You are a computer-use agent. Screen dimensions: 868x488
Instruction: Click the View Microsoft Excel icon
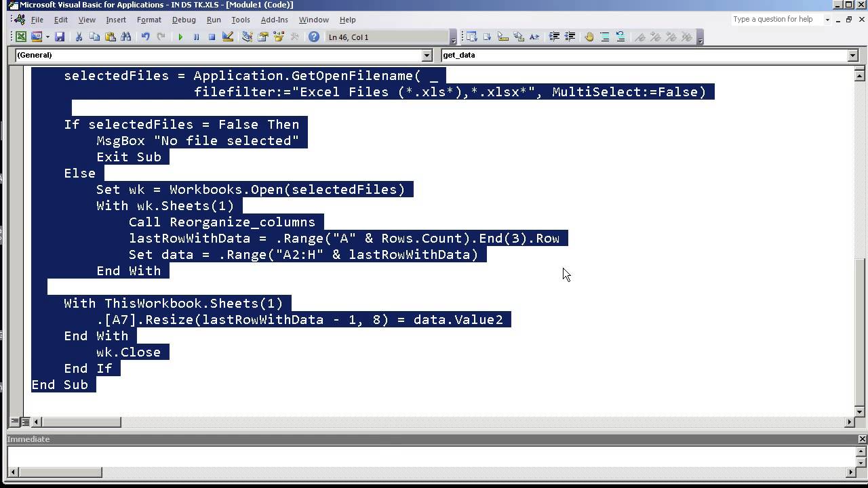[22, 37]
